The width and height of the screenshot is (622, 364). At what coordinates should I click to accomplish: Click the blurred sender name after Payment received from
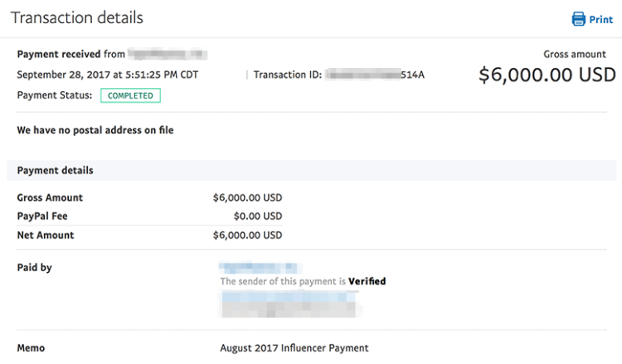[169, 55]
